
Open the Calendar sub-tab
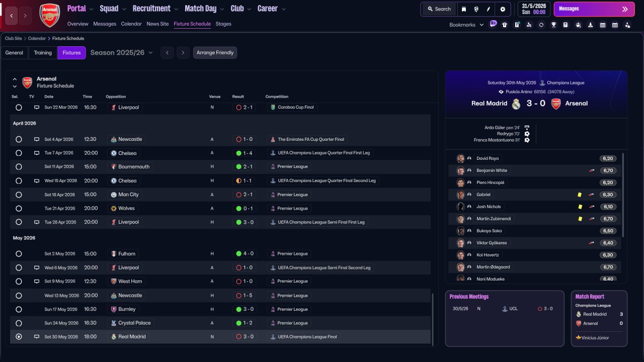tap(131, 24)
